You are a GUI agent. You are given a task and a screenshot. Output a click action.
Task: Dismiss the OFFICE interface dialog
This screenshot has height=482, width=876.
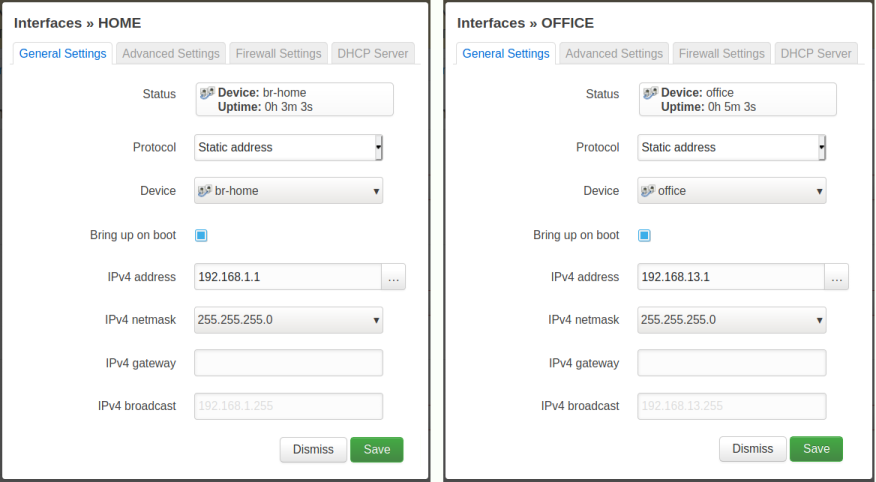click(x=753, y=449)
